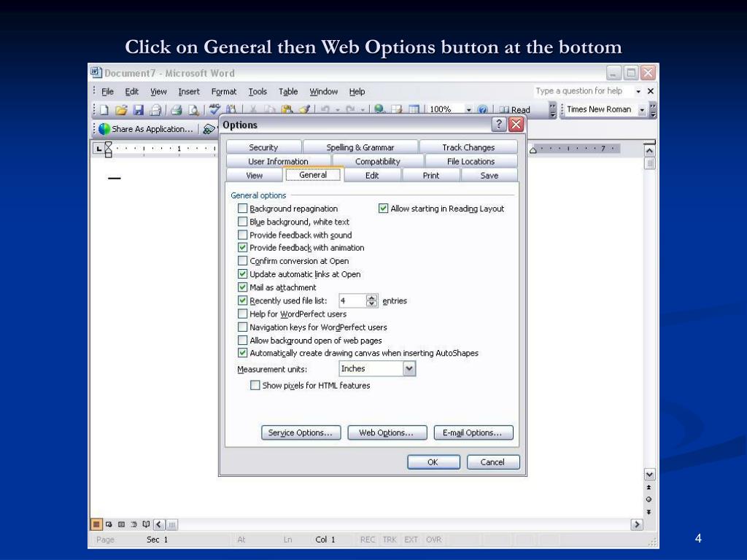This screenshot has width=747, height=560.
Task: Click the Share As Application globe icon
Action: (x=104, y=129)
